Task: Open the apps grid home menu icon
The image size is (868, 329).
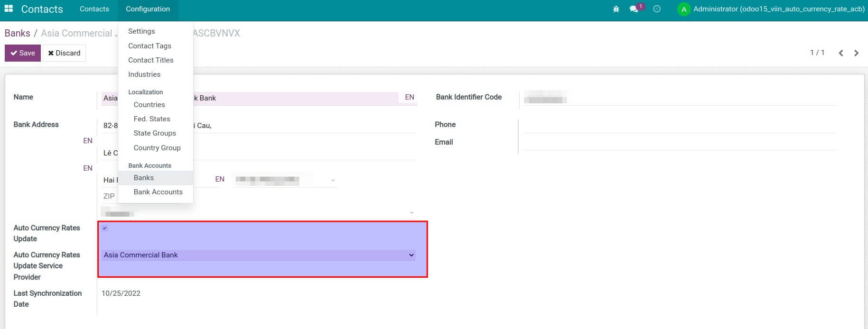Action: (9, 9)
